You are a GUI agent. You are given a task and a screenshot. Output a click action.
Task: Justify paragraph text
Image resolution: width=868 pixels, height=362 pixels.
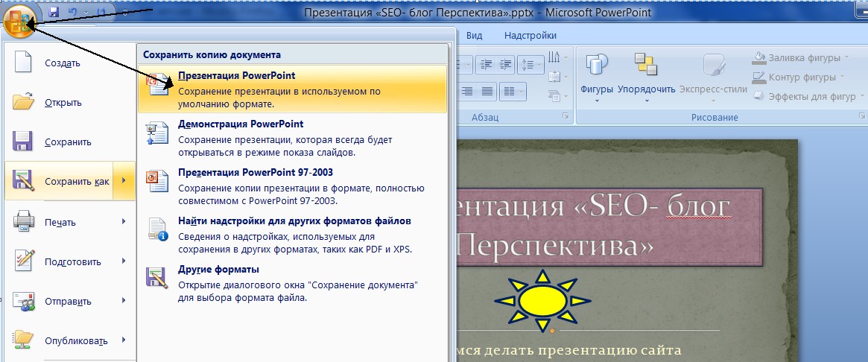(487, 91)
